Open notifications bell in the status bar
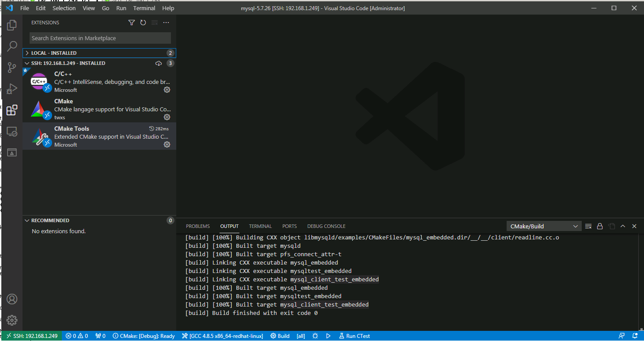The image size is (644, 341). 635,336
